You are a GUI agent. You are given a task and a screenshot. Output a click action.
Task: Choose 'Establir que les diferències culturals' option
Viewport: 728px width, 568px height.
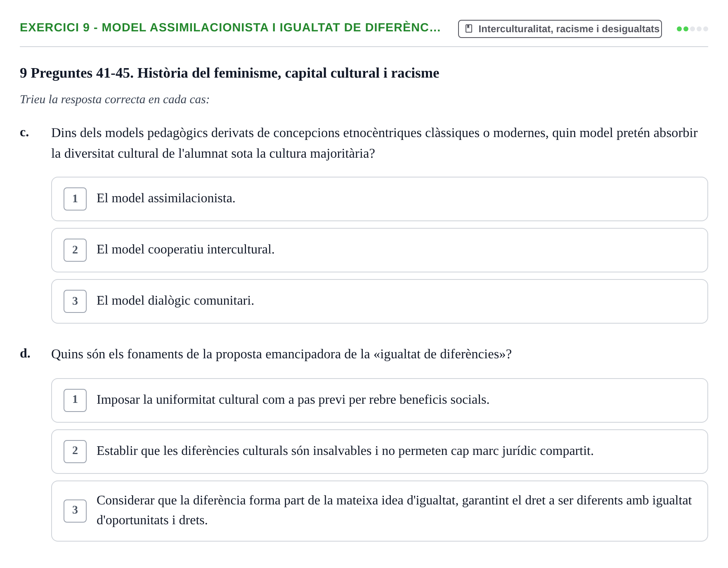[x=380, y=452]
